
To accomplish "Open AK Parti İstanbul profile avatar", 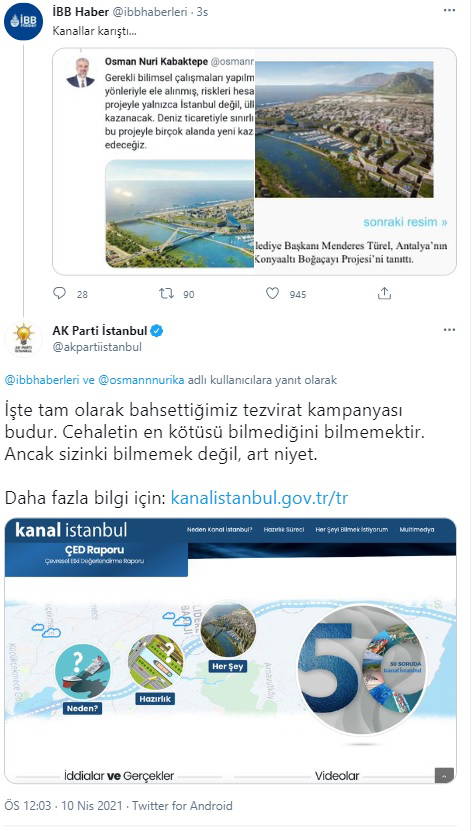I will coord(23,339).
